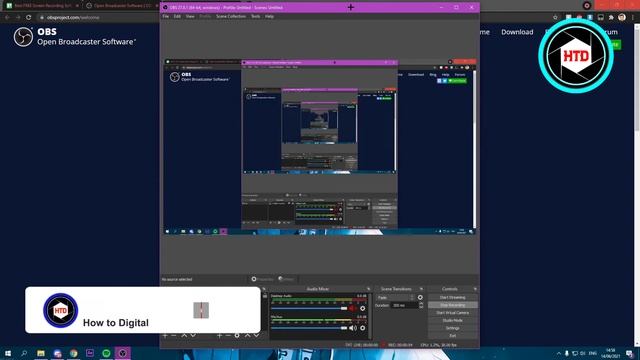Mute the Mic/Aux speaker icon
This screenshot has height=360, width=640.
[x=353, y=328]
